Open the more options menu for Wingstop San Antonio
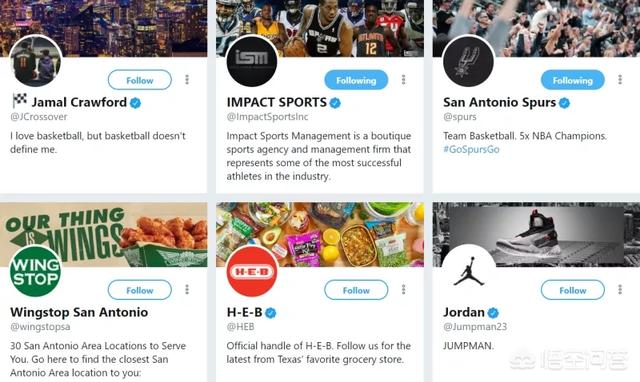The height and width of the screenshot is (382, 640). (x=187, y=289)
